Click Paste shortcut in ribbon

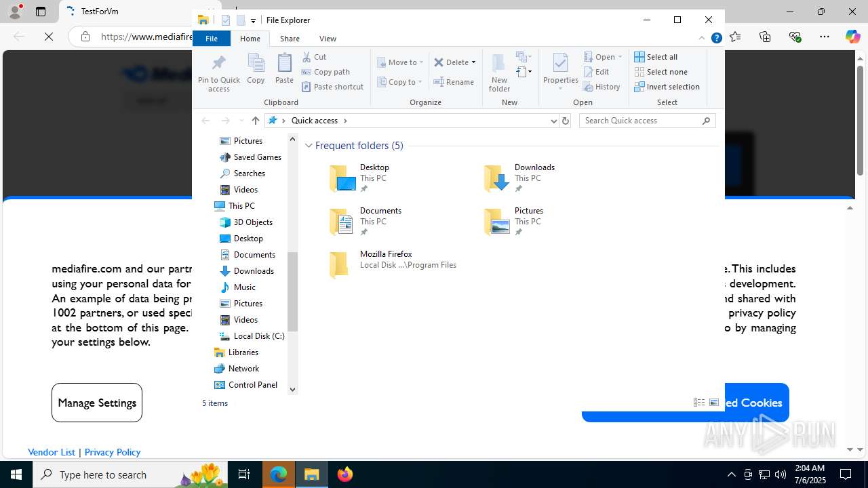click(332, 87)
